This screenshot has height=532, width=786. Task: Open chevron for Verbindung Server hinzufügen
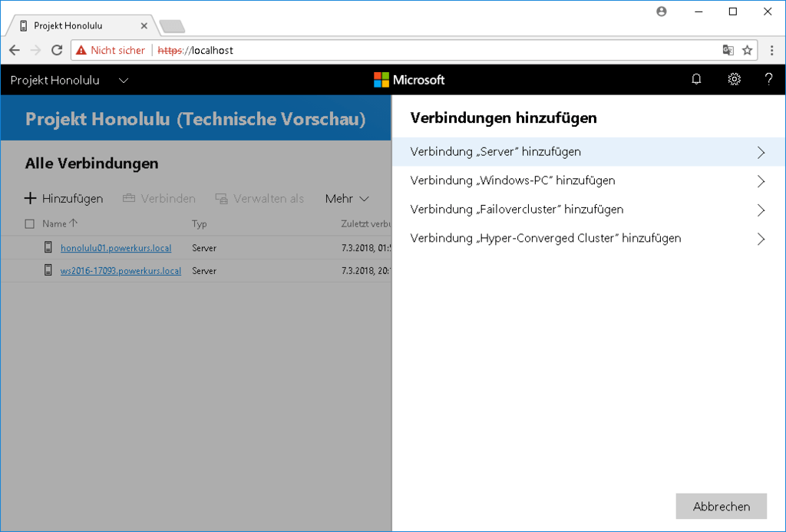(x=761, y=152)
